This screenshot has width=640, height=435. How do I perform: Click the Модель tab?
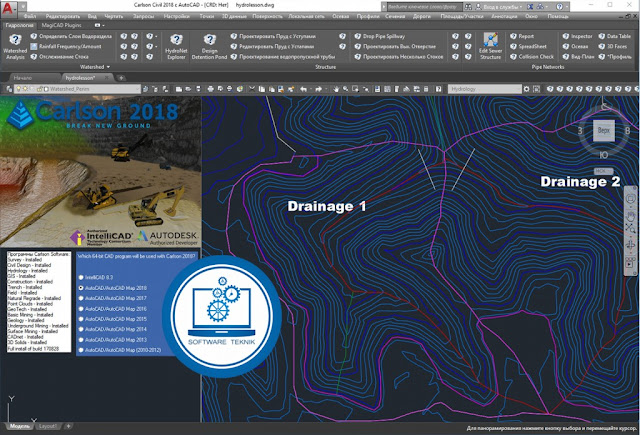(x=19, y=426)
